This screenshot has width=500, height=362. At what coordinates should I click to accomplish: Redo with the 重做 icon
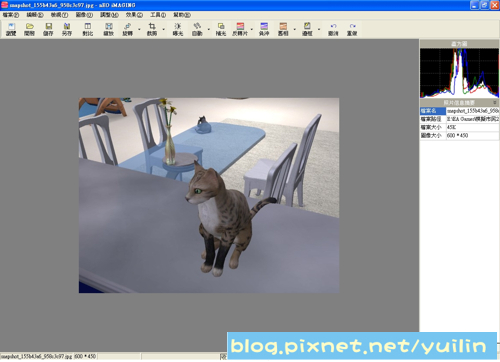(x=352, y=29)
